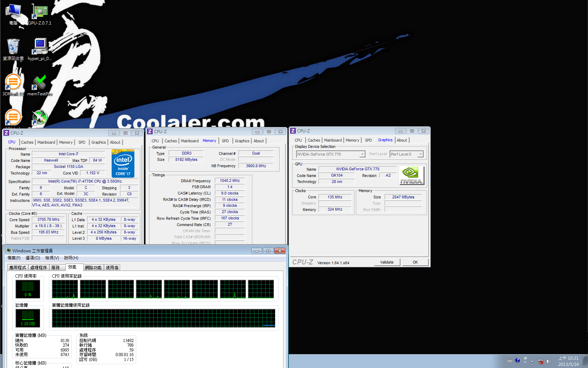Select the 3DMark 11 desktop shortcut
The width and height of the screenshot is (588, 368).
(x=13, y=85)
